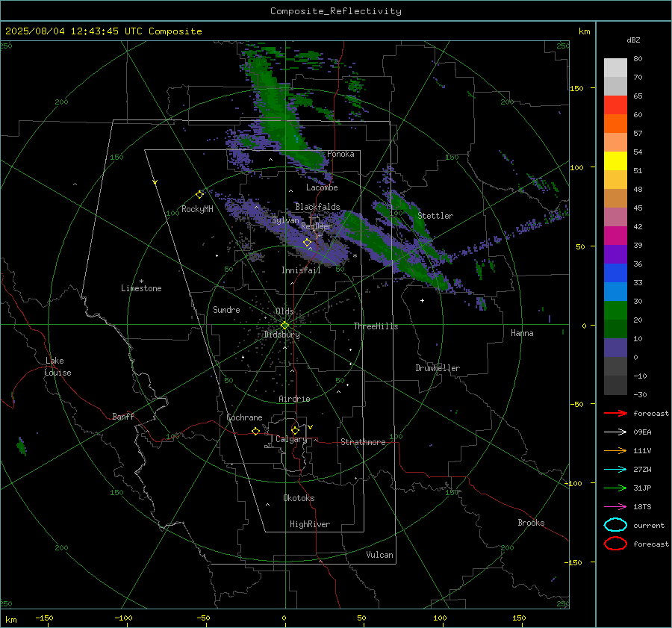Select the orange 111V arrow legend icon
Viewport: 672px width, 628px height.
(x=615, y=450)
